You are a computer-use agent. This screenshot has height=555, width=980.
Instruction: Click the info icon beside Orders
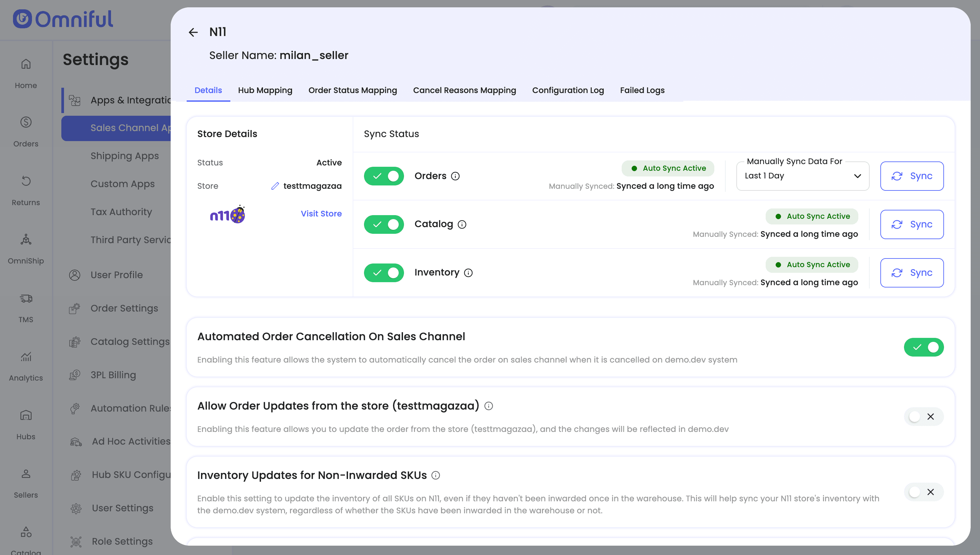click(455, 176)
